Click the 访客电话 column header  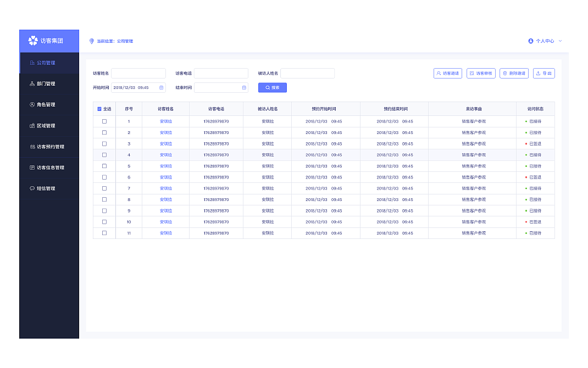coord(217,109)
